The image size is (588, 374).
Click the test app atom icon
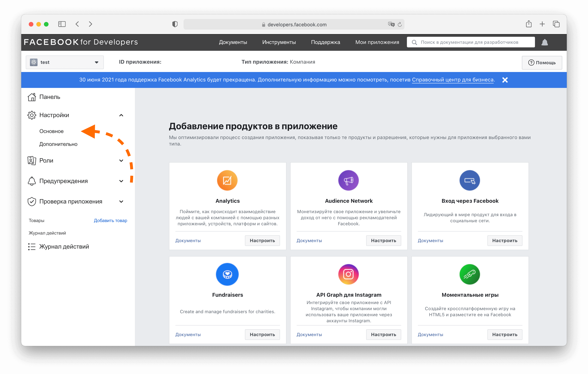[34, 62]
